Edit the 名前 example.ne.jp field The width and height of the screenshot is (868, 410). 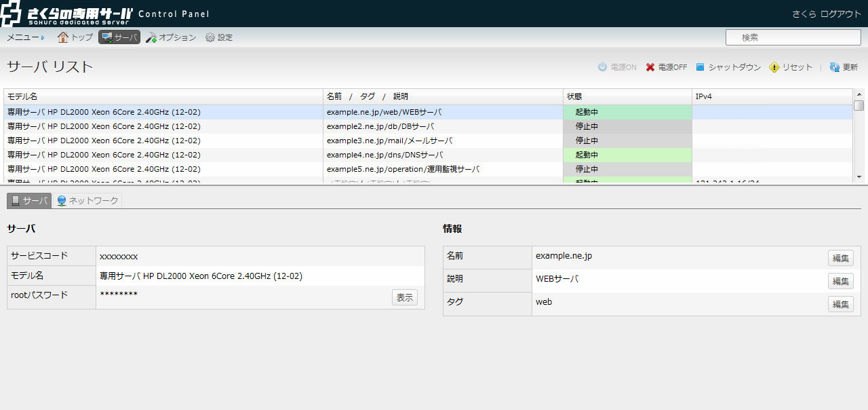click(840, 258)
